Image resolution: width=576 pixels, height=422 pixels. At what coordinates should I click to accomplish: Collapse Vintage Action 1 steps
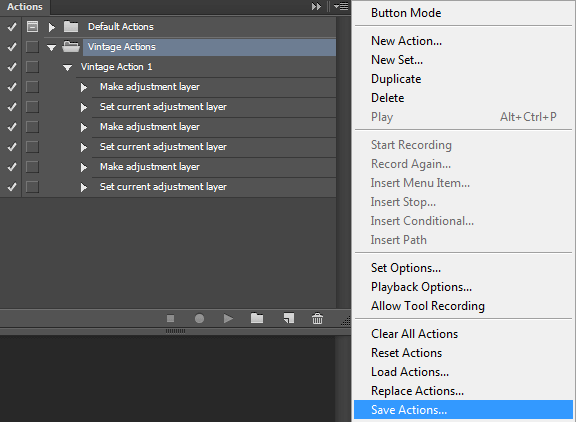coord(67,68)
